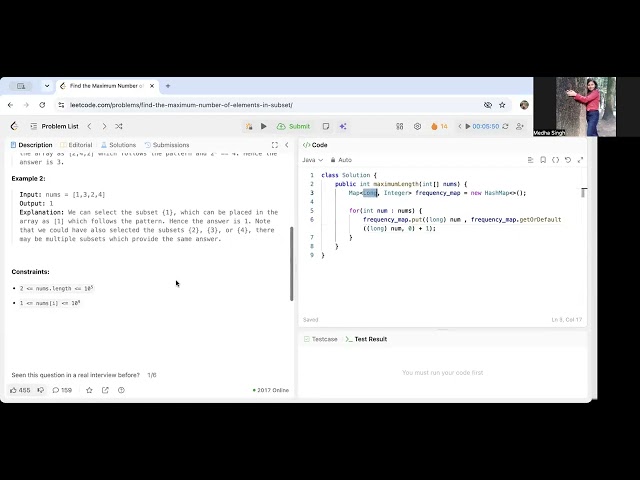Open the Problem List panel
The width and height of the screenshot is (640, 480).
point(55,127)
